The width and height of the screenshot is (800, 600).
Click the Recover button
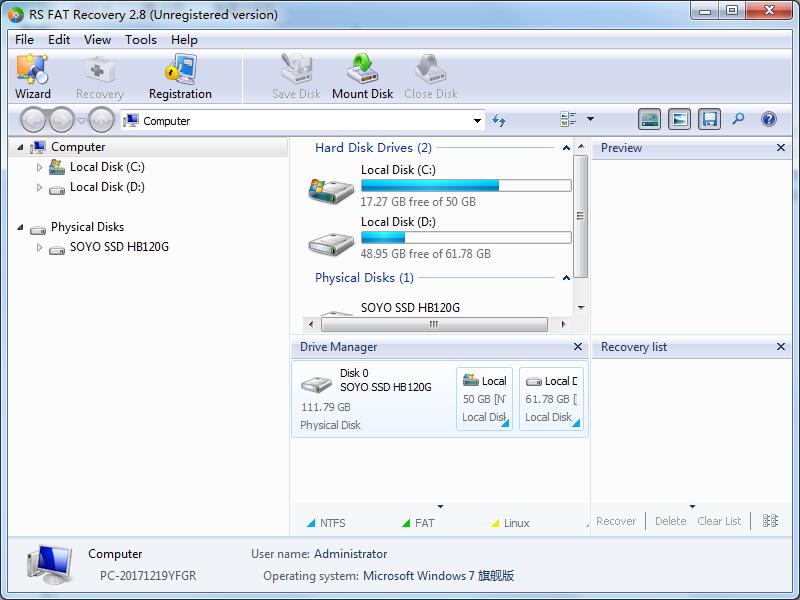click(x=616, y=521)
